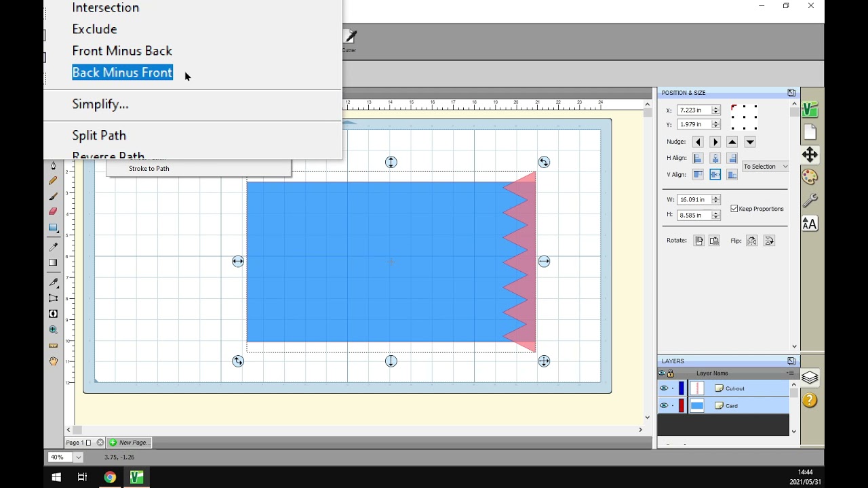Open the Fill & Stroke palette panel
Image resolution: width=868 pixels, height=488 pixels.
tap(810, 177)
